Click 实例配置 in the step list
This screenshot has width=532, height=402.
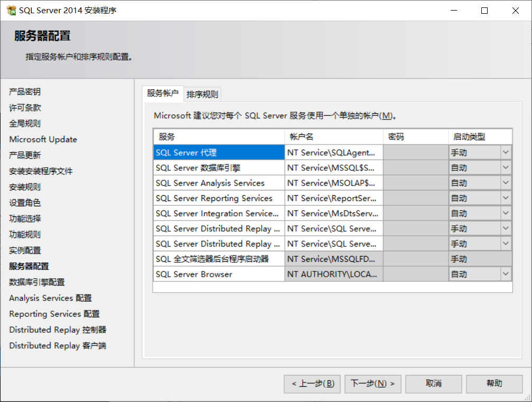[25, 250]
